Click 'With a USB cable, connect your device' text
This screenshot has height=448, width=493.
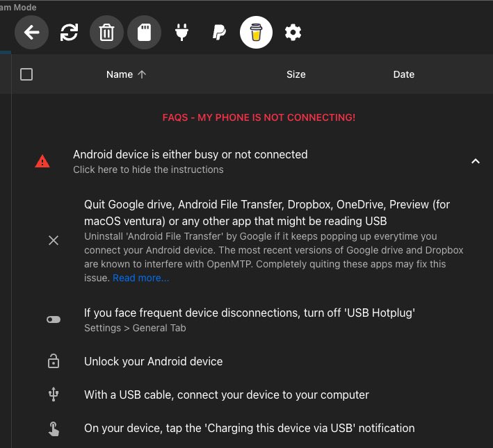(x=227, y=395)
